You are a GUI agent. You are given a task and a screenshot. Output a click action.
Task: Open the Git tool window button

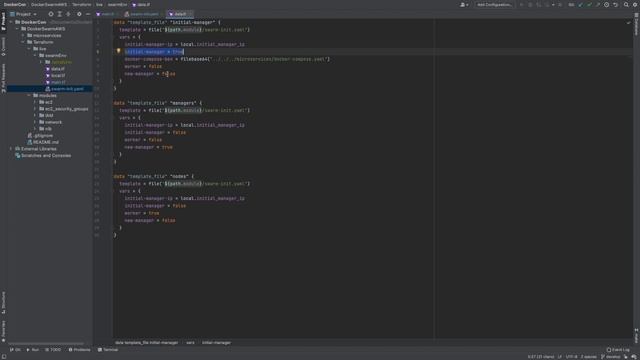(15, 350)
